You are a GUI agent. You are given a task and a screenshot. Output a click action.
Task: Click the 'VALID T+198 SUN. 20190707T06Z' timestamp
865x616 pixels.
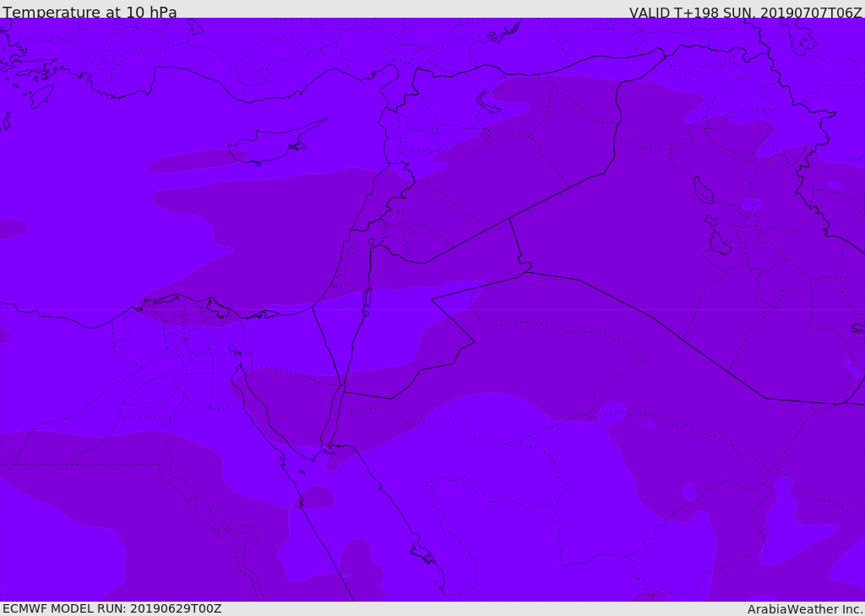[x=745, y=12]
